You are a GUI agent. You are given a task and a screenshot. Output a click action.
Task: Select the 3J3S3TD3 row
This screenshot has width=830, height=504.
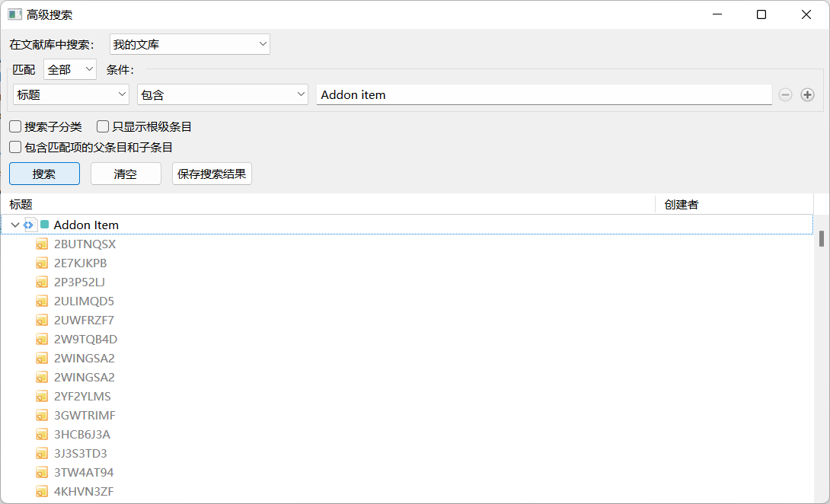click(x=407, y=454)
